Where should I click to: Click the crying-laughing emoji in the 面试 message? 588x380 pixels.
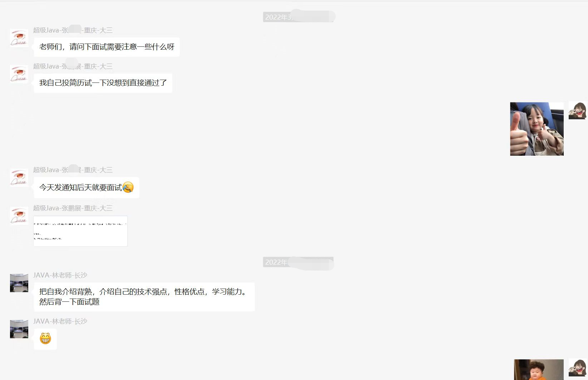tap(128, 187)
